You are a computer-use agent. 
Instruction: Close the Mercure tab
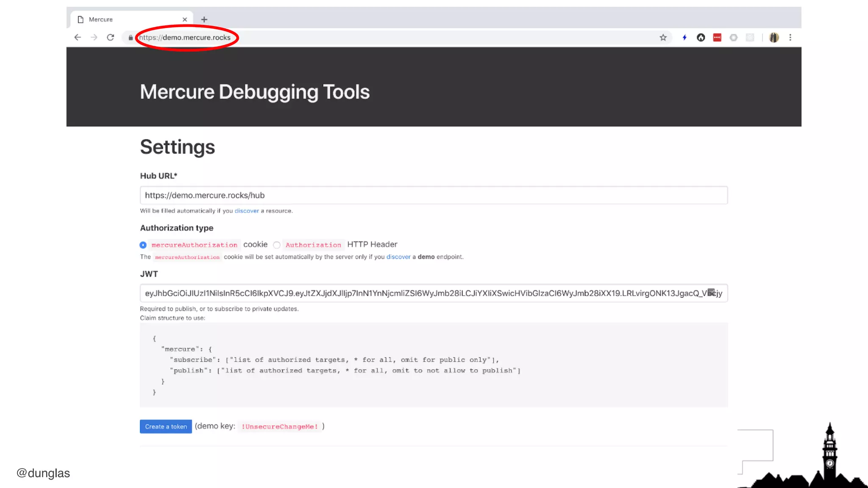point(185,19)
